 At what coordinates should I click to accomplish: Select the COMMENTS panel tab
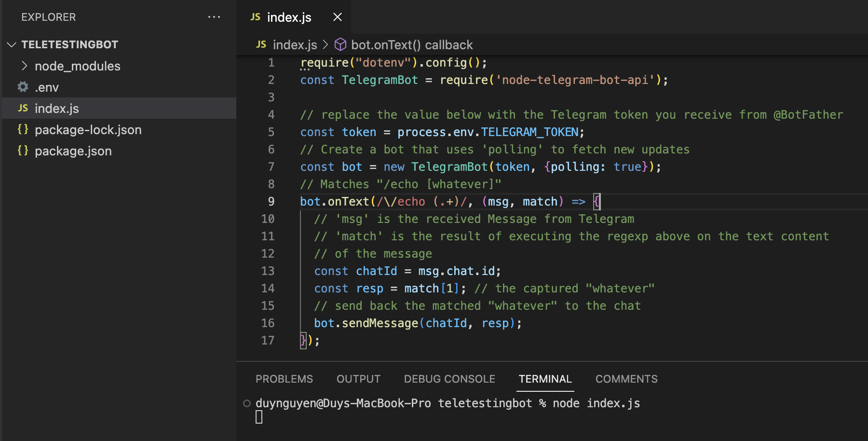click(x=626, y=379)
